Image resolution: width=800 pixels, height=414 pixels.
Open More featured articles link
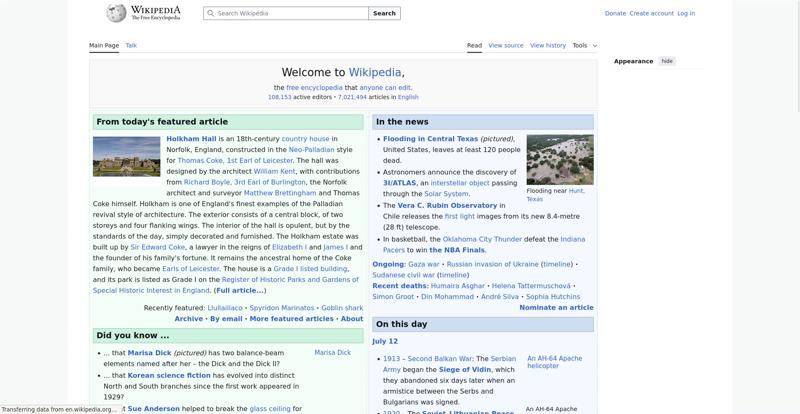coord(291,319)
